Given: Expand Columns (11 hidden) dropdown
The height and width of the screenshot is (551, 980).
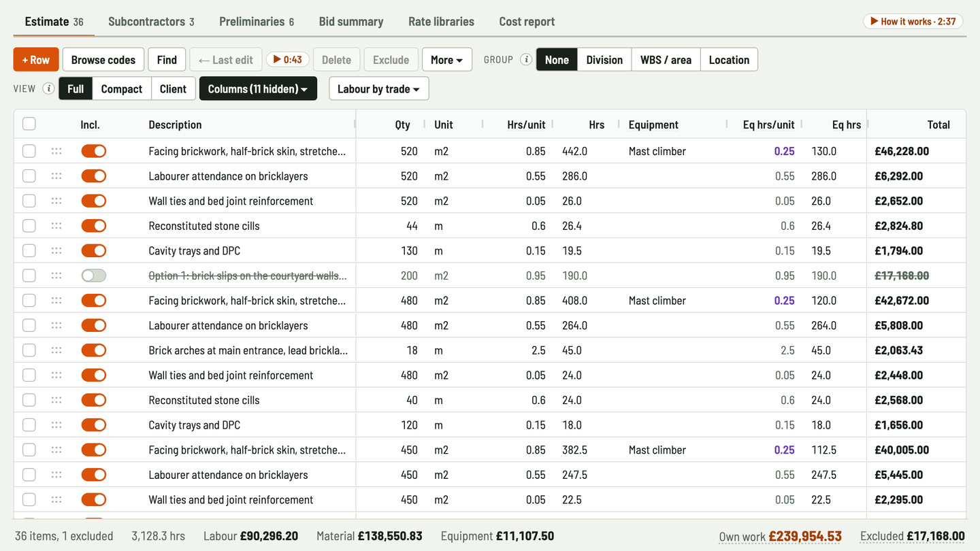Looking at the screenshot, I should (258, 89).
